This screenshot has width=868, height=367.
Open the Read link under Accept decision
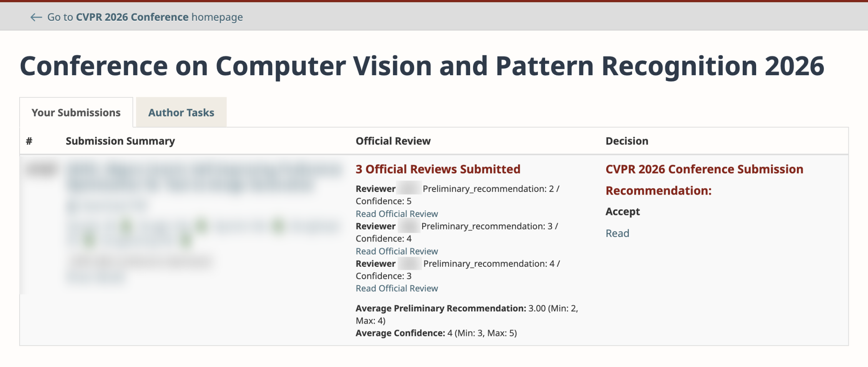click(x=617, y=233)
